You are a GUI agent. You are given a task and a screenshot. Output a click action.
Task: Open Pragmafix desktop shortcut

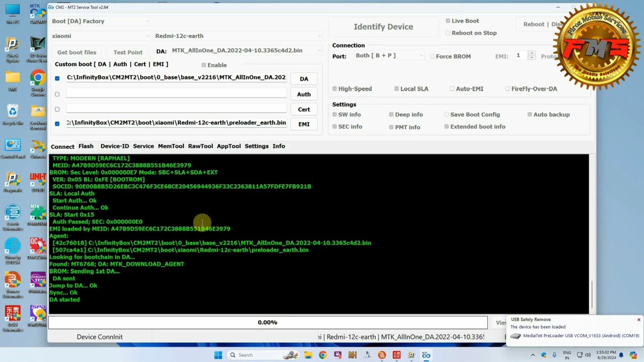pyautogui.click(x=13, y=183)
